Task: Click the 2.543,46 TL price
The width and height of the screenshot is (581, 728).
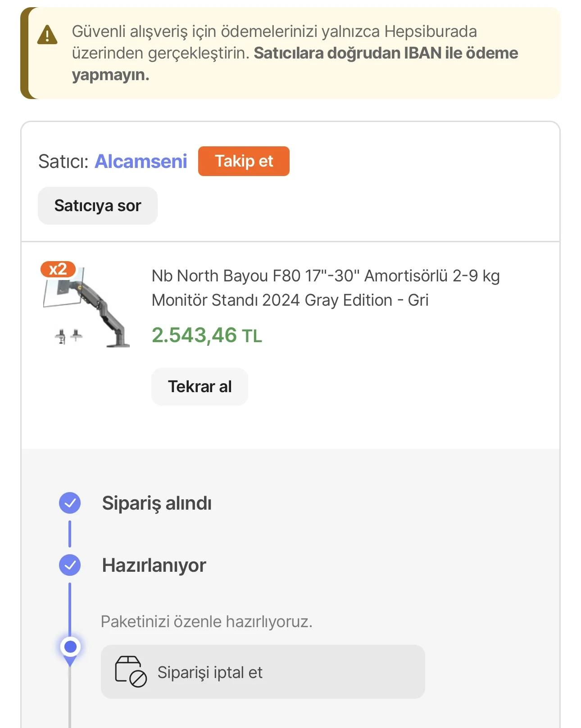Action: pos(207,335)
